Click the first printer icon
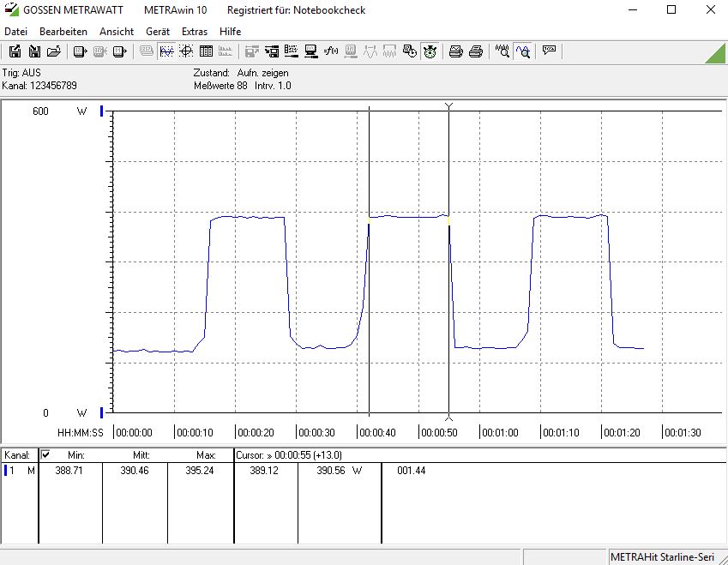This screenshot has width=728, height=565. [456, 51]
